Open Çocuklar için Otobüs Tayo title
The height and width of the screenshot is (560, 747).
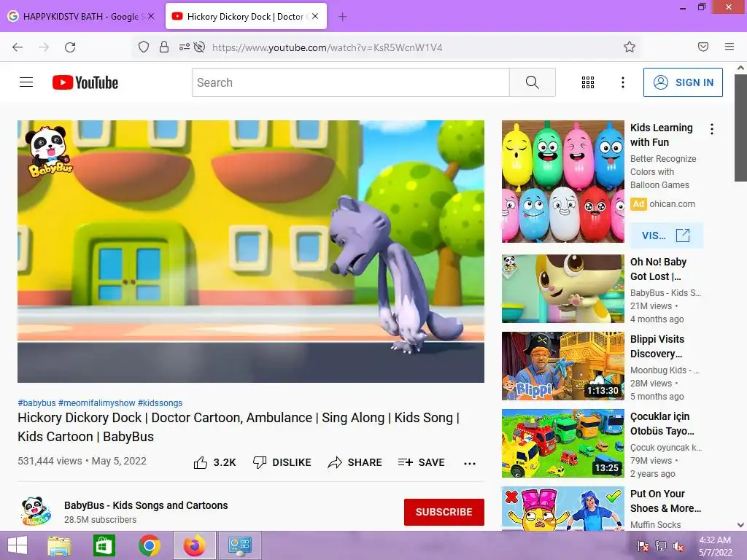662,424
